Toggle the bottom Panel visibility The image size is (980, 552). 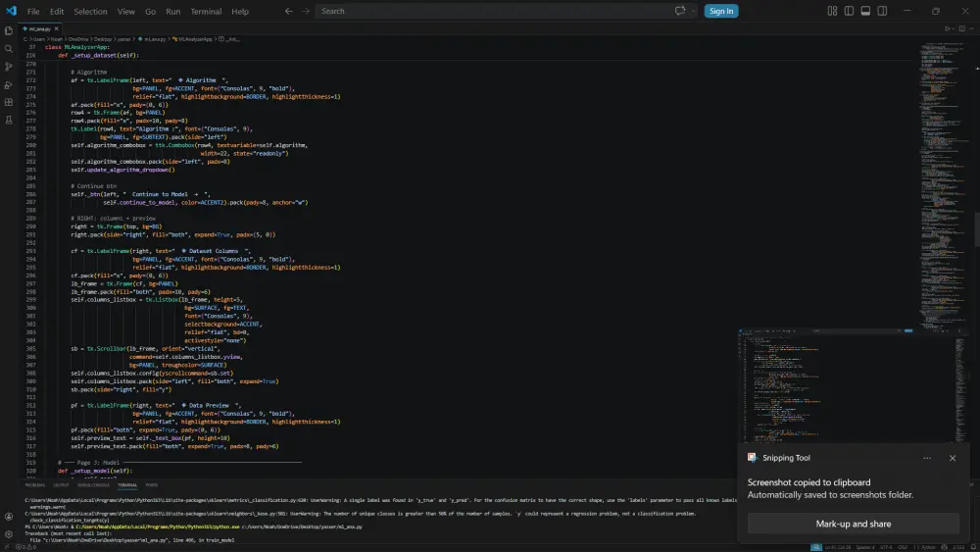click(865, 11)
